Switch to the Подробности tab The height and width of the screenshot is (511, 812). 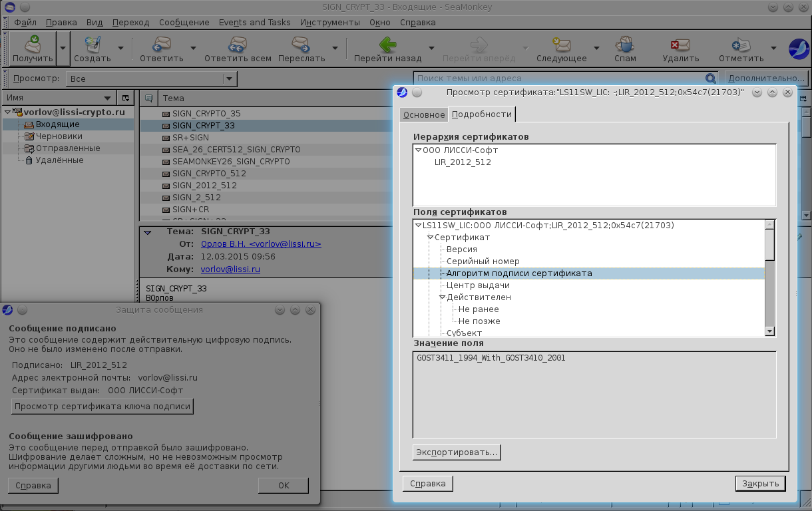point(482,114)
